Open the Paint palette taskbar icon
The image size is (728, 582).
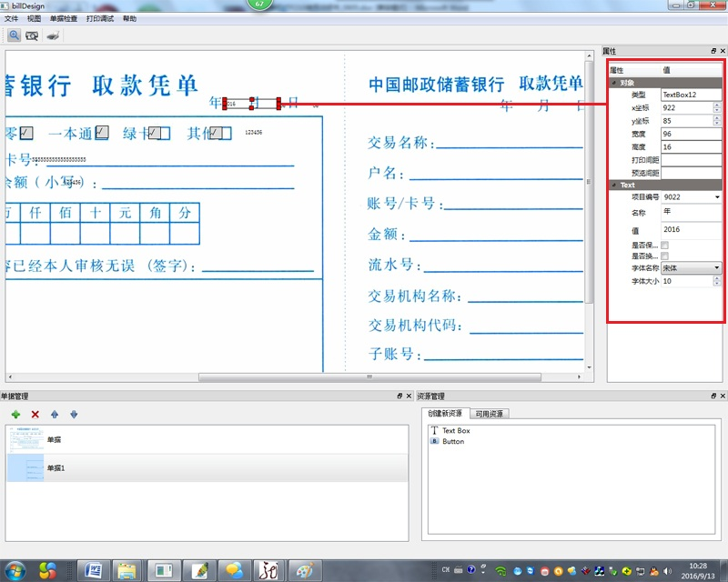pyautogui.click(x=304, y=570)
